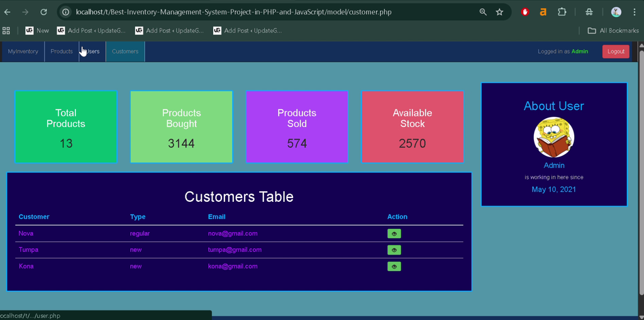
Task: Click 'Admin' name under profile picture
Action: [554, 165]
